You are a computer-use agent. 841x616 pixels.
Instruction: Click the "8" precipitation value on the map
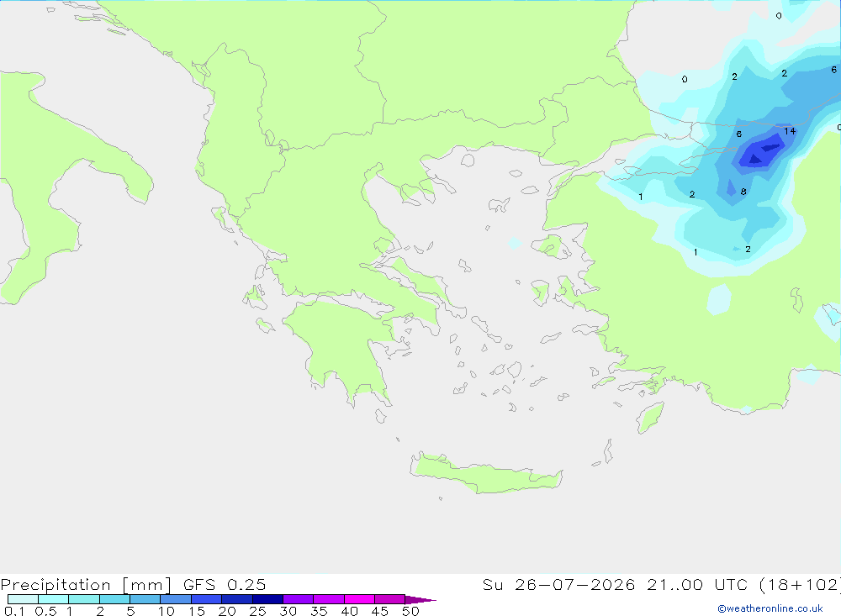click(743, 192)
